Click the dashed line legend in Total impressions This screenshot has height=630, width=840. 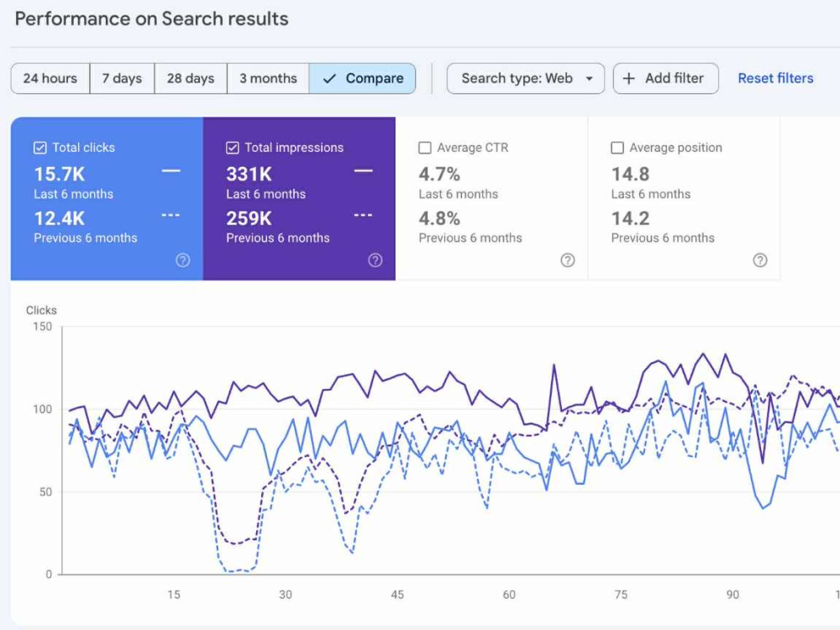363,215
